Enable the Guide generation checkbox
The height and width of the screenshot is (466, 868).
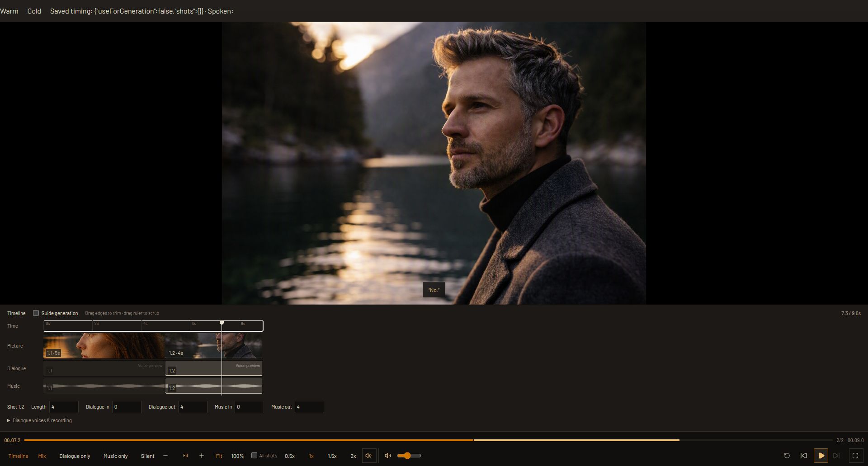point(36,313)
